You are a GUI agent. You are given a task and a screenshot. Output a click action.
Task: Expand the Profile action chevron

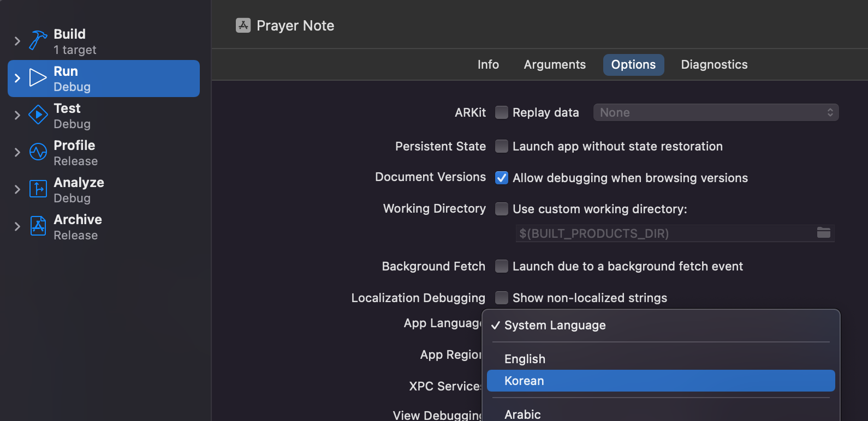(17, 152)
